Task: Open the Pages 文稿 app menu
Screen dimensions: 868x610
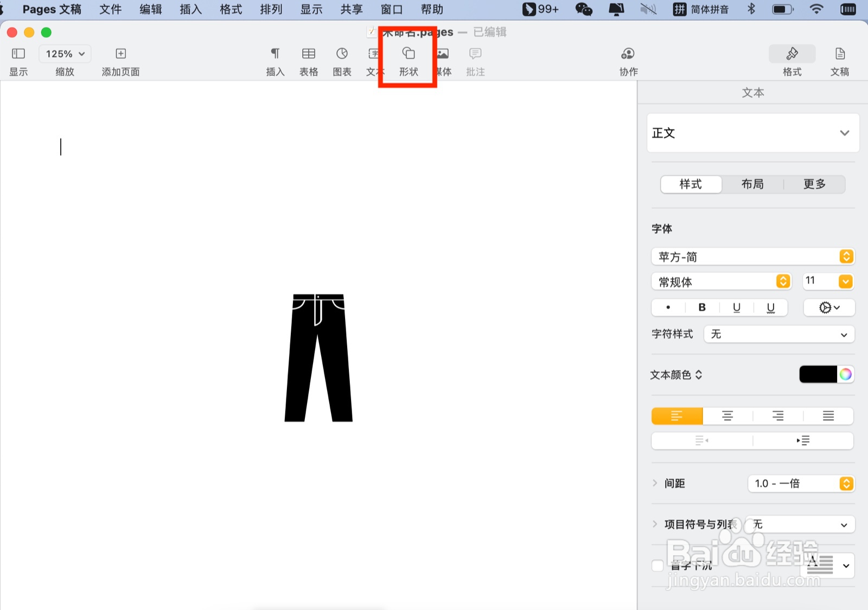Action: coord(52,9)
